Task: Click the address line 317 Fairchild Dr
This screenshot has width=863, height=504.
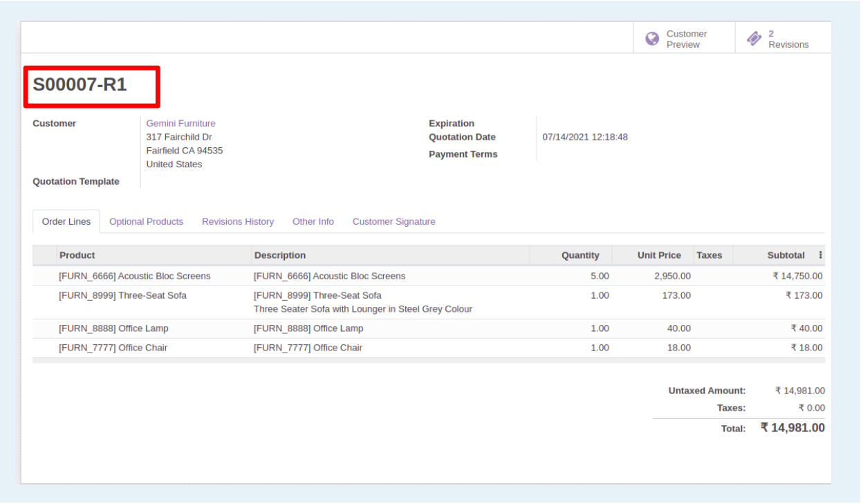Action: coord(179,137)
